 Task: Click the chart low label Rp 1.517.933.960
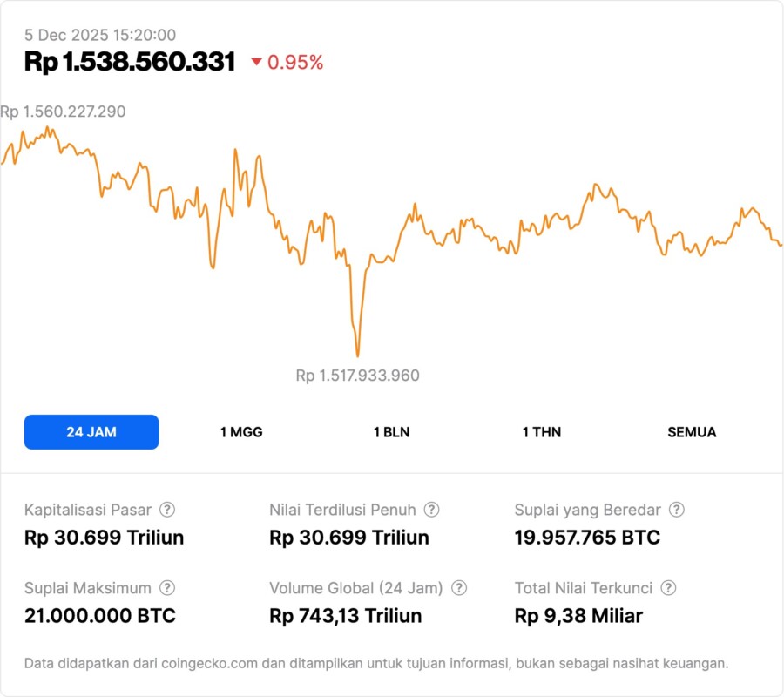pyautogui.click(x=357, y=376)
